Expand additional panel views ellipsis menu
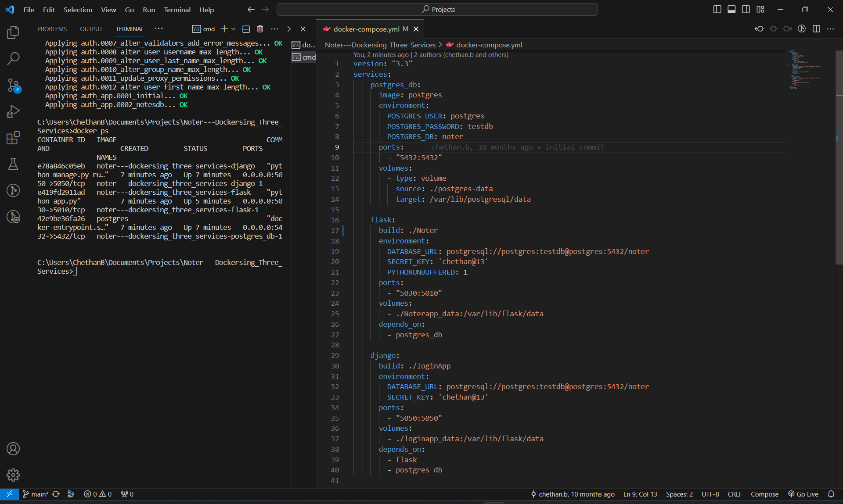This screenshot has height=504, width=843. (159, 29)
